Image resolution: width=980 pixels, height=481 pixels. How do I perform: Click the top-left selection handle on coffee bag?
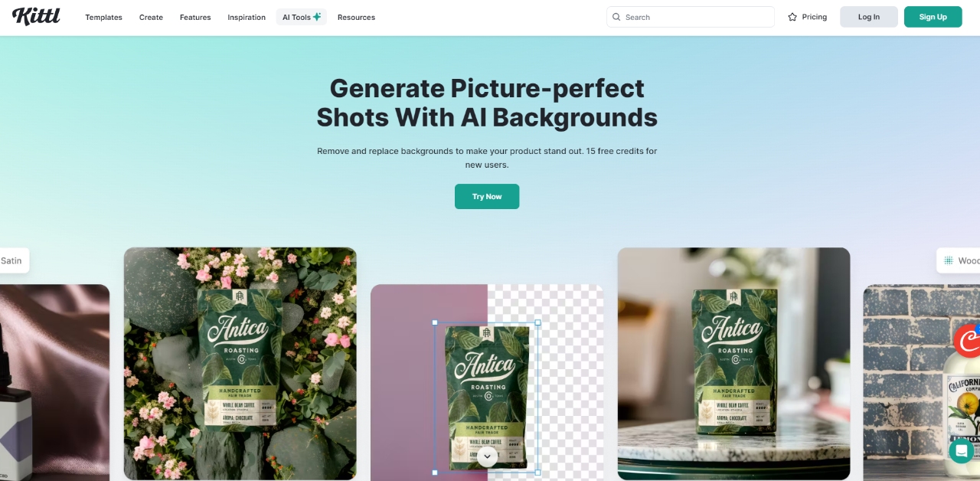[435, 322]
